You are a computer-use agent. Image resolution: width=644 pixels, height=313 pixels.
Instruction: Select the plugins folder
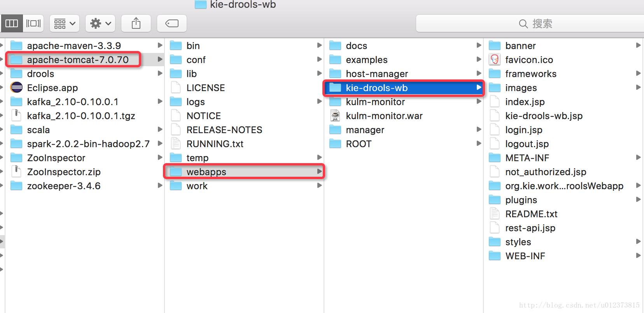(564, 200)
